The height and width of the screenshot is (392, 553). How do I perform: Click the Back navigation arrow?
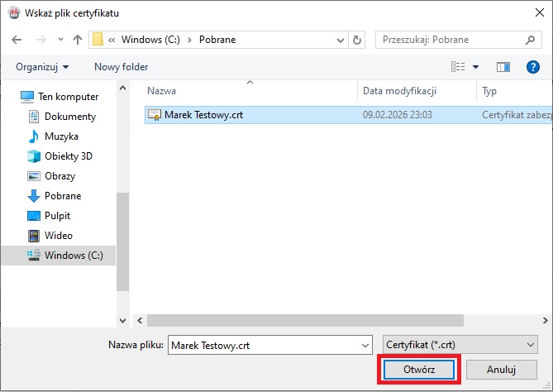click(18, 39)
